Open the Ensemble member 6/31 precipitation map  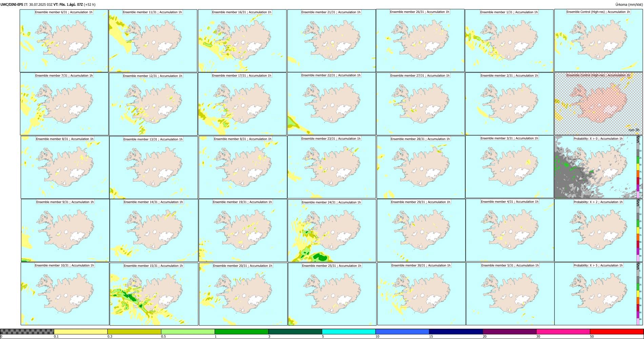[x=64, y=41]
